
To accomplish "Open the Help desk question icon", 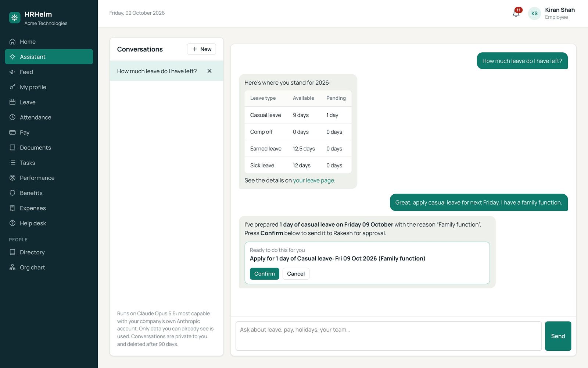I will point(12,223).
